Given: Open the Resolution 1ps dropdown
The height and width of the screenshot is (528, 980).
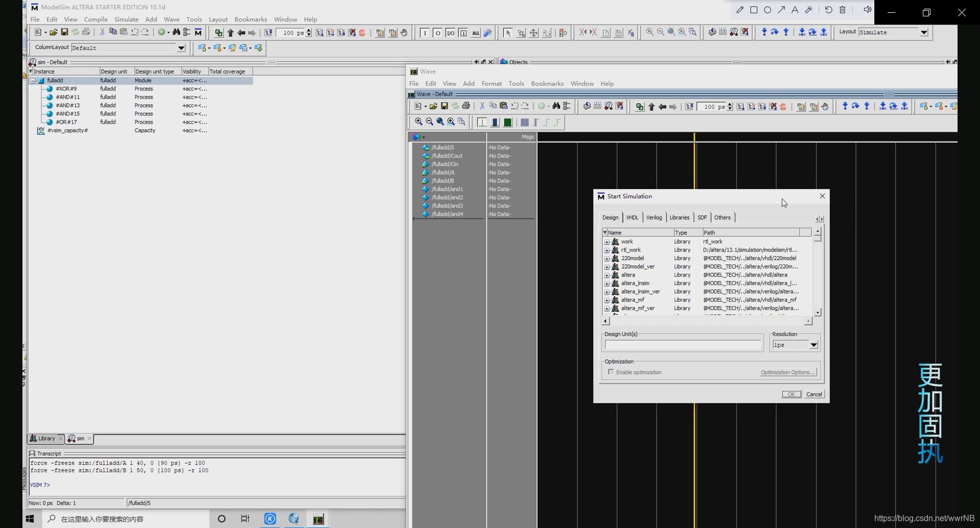Looking at the screenshot, I should (814, 345).
